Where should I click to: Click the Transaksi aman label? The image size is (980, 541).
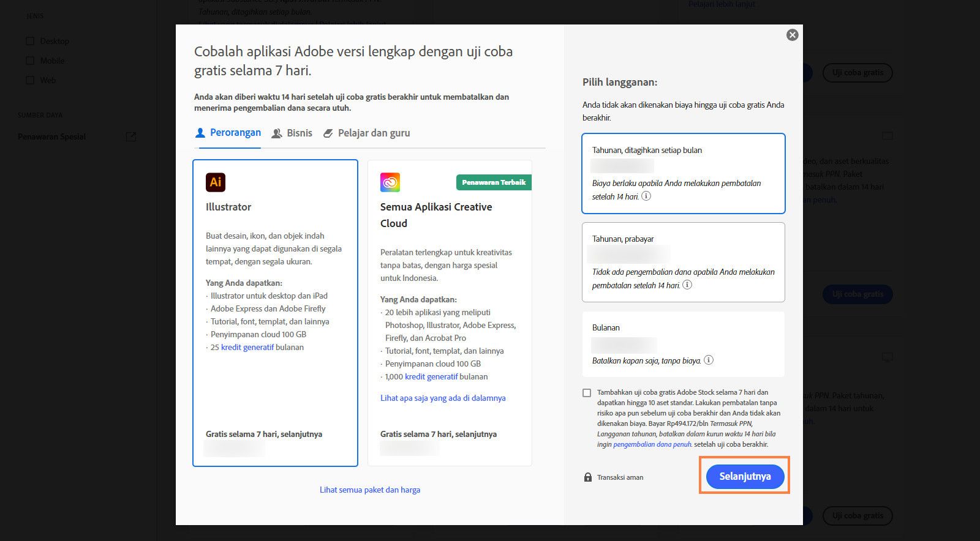coord(620,477)
